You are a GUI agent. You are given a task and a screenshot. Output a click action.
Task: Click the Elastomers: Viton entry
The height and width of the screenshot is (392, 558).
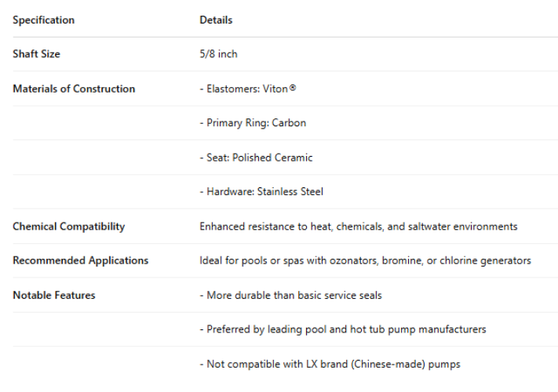click(x=243, y=89)
